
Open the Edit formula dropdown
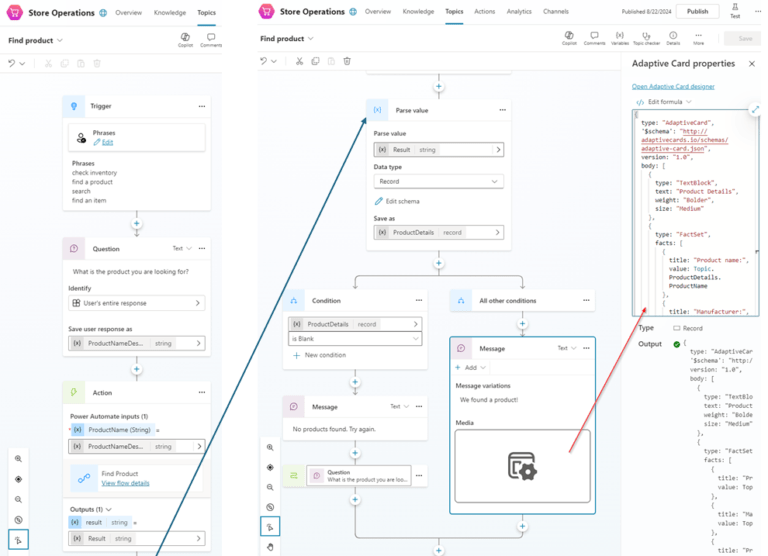[660, 102]
